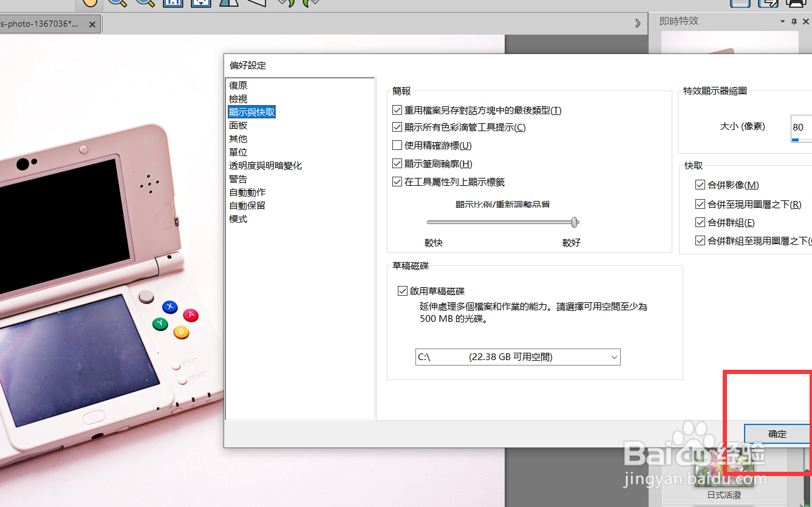Uncheck 合併群組(E) cache option
Viewport: 812px width, 507px height.
coord(700,223)
